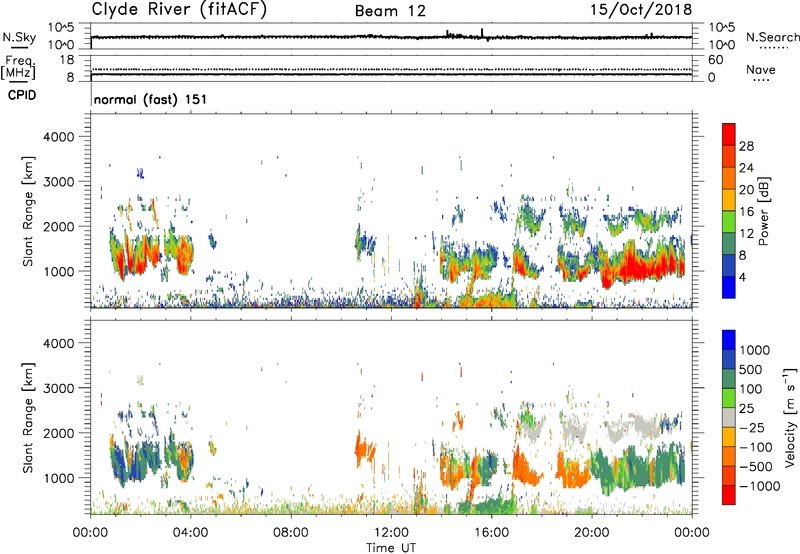Click the 'Beam 12' label

pyautogui.click(x=390, y=11)
